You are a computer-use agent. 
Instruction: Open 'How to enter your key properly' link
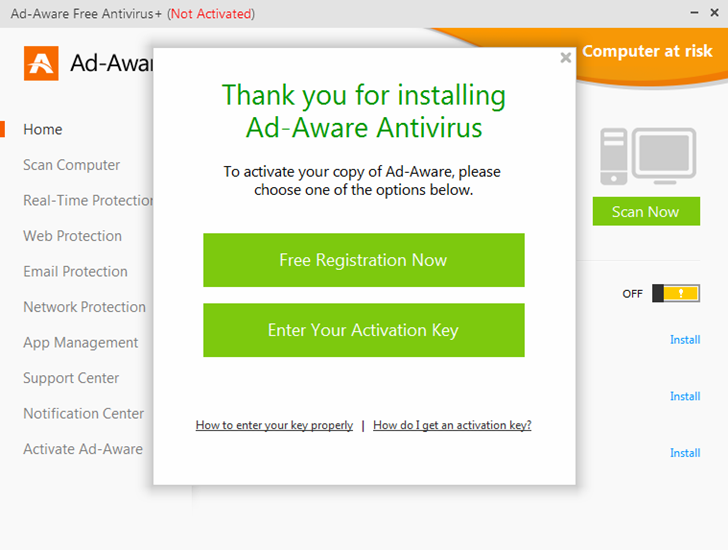(x=274, y=425)
